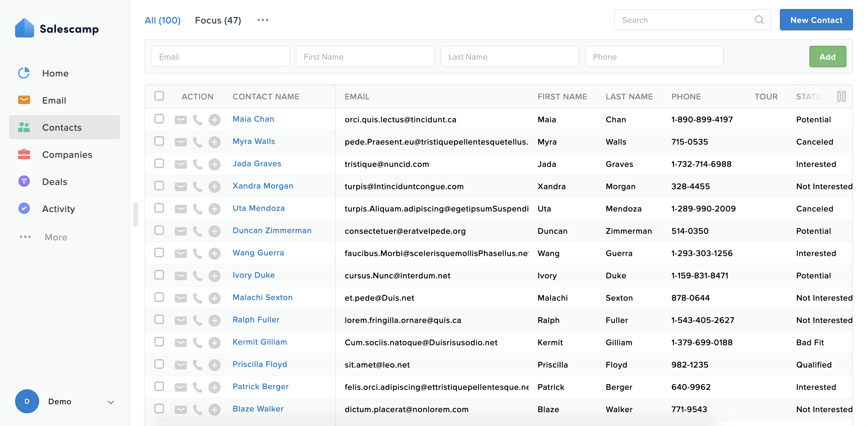Select the All (100) tab
868x426 pixels.
[x=162, y=20]
